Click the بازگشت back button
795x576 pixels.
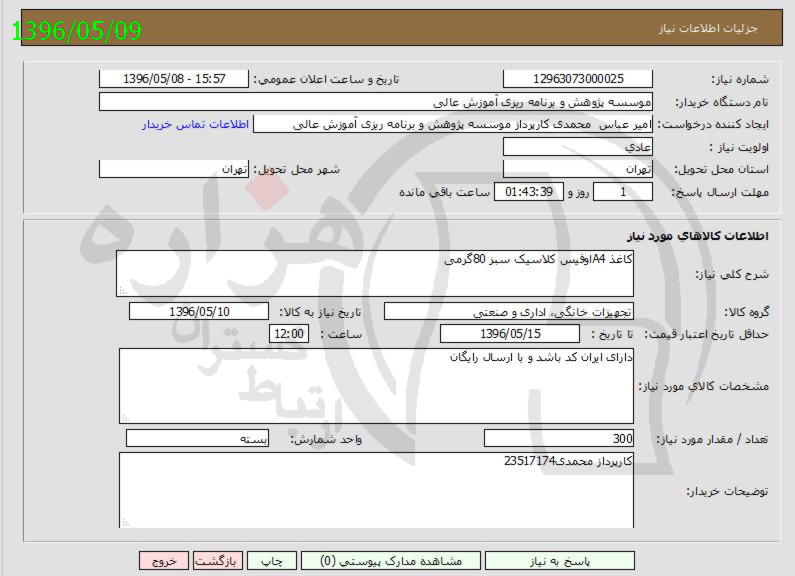218,561
